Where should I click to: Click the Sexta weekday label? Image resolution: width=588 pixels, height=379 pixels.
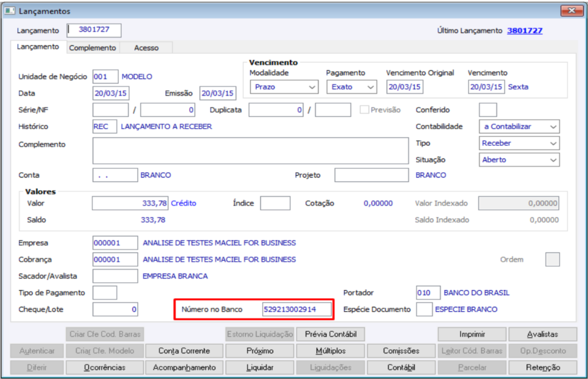coord(518,87)
